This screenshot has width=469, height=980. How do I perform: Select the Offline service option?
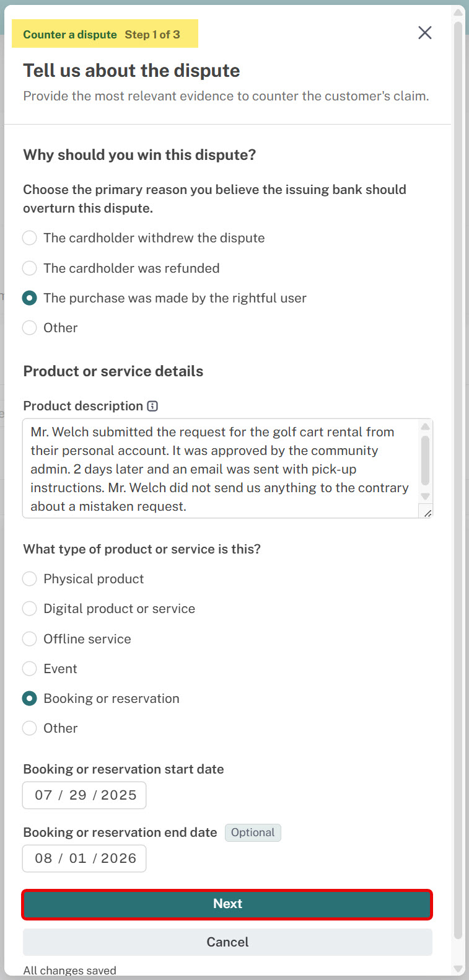77,639
